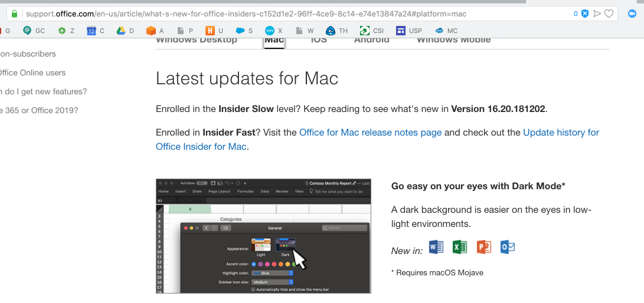Click the blue ad-blocker shield icon

(585, 14)
